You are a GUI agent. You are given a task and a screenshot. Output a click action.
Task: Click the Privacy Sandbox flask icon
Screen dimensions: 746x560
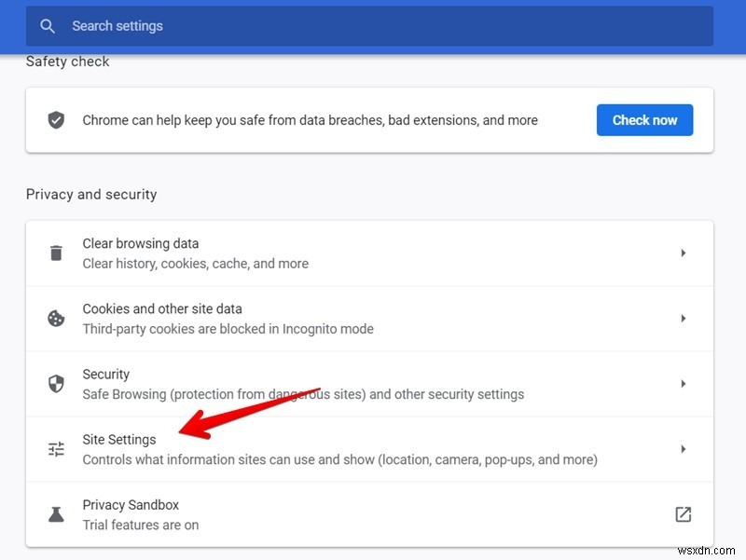click(x=57, y=513)
